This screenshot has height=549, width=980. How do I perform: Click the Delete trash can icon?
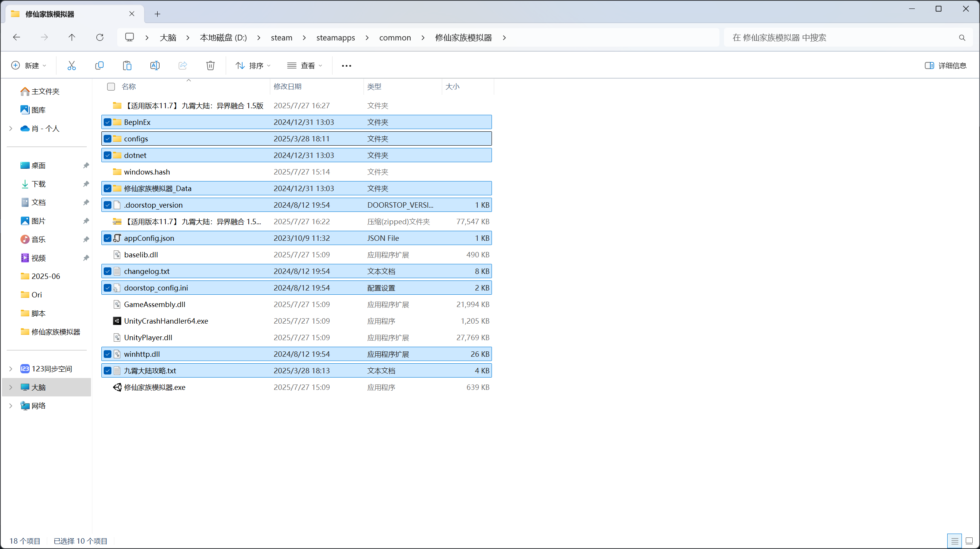210,65
